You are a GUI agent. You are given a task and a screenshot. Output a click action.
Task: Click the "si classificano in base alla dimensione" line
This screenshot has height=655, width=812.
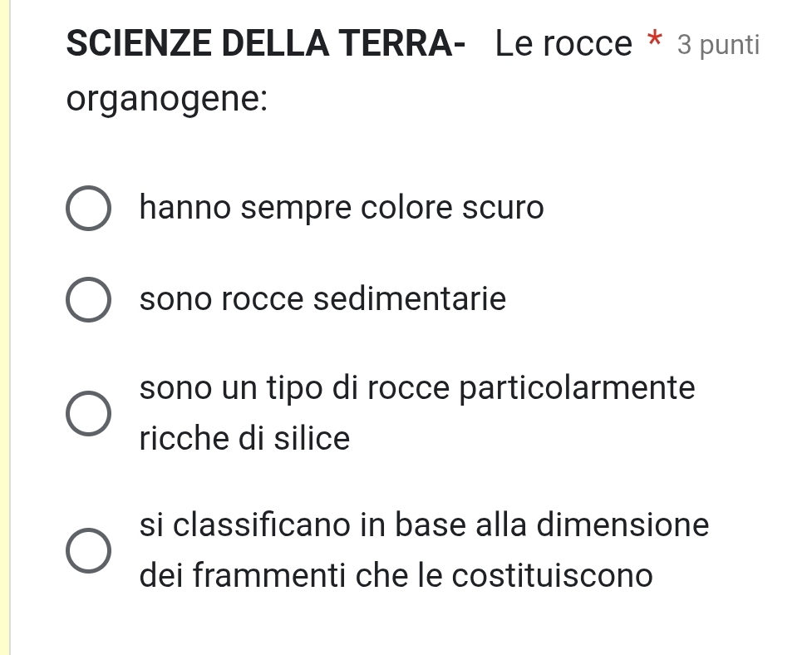[424, 525]
